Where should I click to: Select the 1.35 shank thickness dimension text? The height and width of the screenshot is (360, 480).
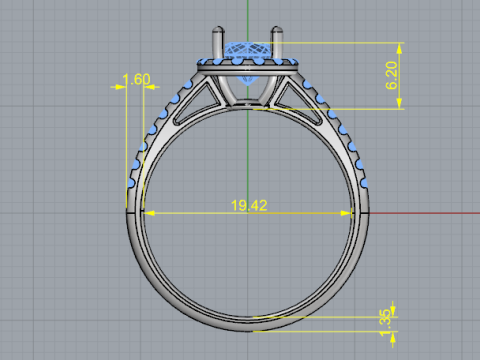pyautogui.click(x=385, y=323)
